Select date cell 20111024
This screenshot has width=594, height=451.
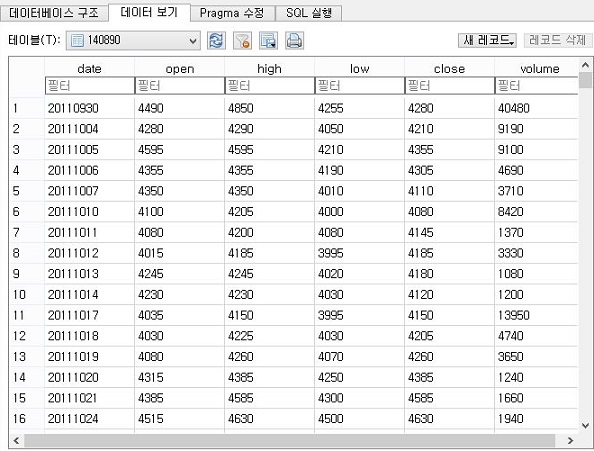click(x=89, y=418)
